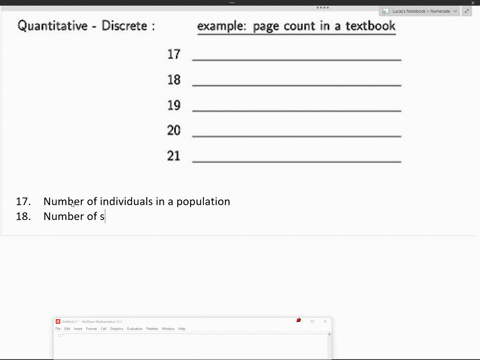This screenshot has height=360, width=480.
Task: Click the full-page view expand arrows icon
Action: [467, 11]
